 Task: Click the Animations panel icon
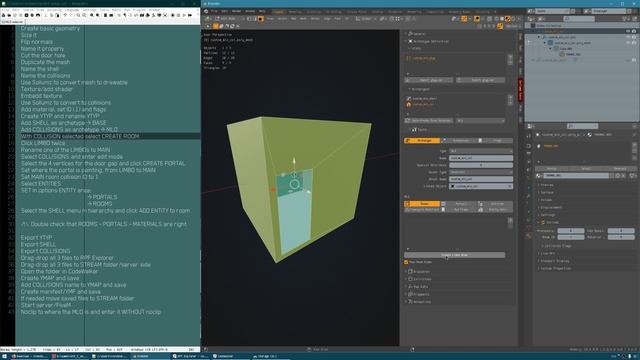[x=410, y=302]
